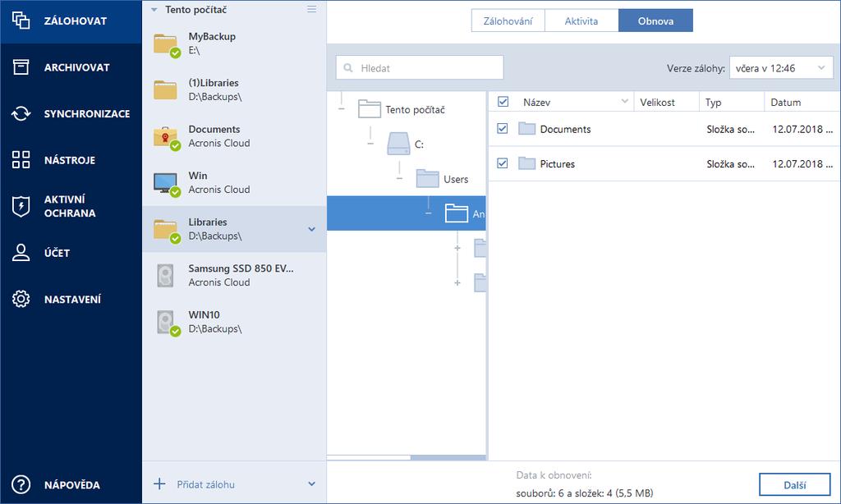The width and height of the screenshot is (841, 504).
Task: Collapse the Users tree node
Action: 399,179
